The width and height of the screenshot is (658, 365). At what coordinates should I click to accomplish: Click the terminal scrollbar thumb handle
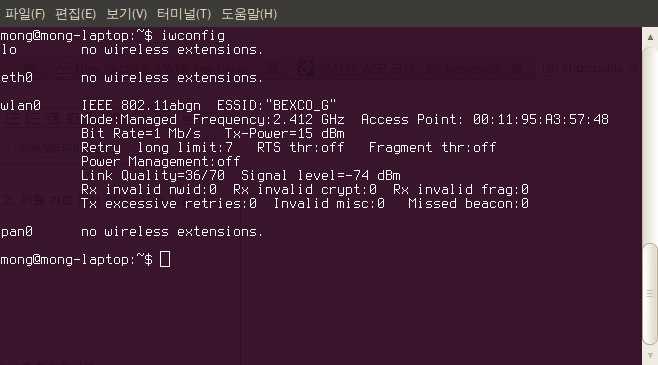tap(650, 294)
